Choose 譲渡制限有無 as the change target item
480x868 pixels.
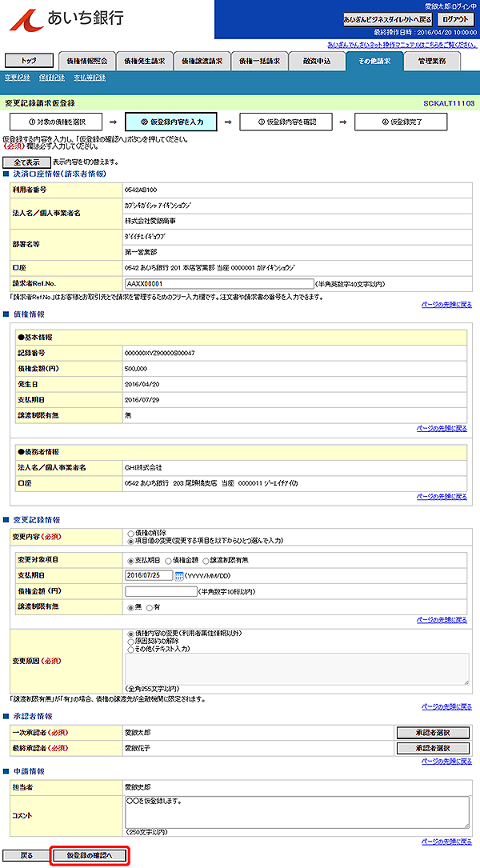pyautogui.click(x=206, y=560)
